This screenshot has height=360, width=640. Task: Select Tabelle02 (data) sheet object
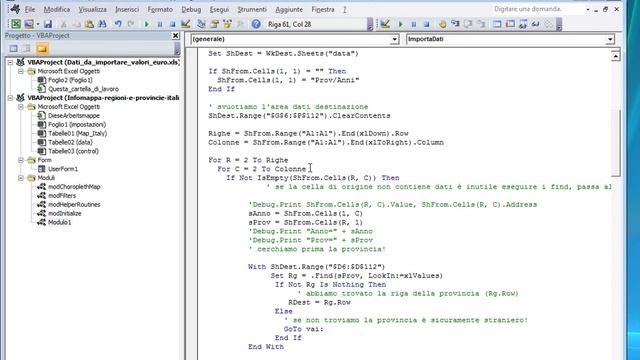70,142
